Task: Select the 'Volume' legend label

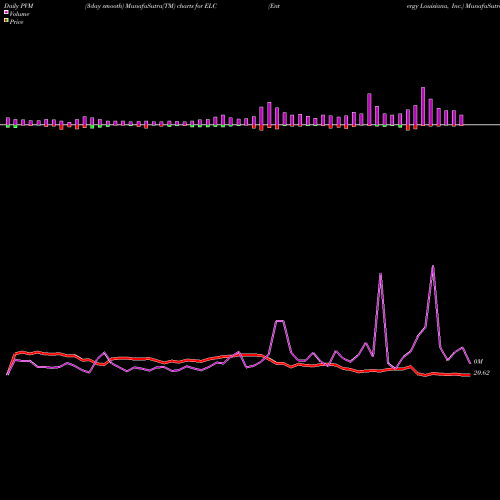Action: pos(19,14)
